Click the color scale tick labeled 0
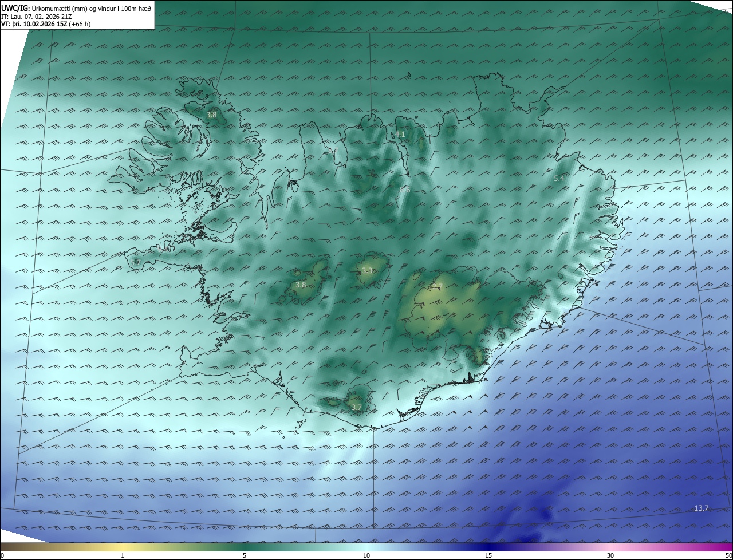Image resolution: width=733 pixels, height=560 pixels. [2, 555]
